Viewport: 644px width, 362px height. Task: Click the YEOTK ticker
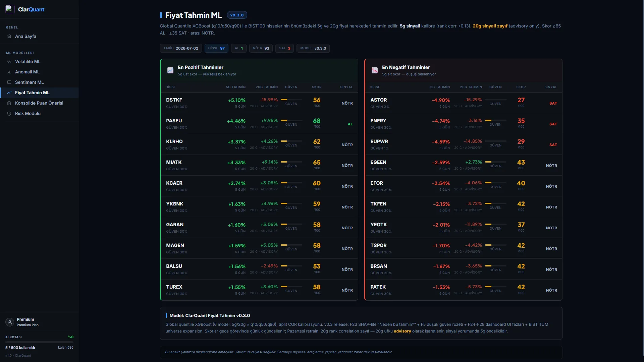379,225
